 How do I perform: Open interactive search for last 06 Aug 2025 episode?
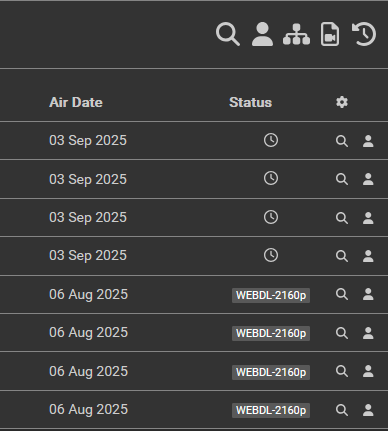368,410
